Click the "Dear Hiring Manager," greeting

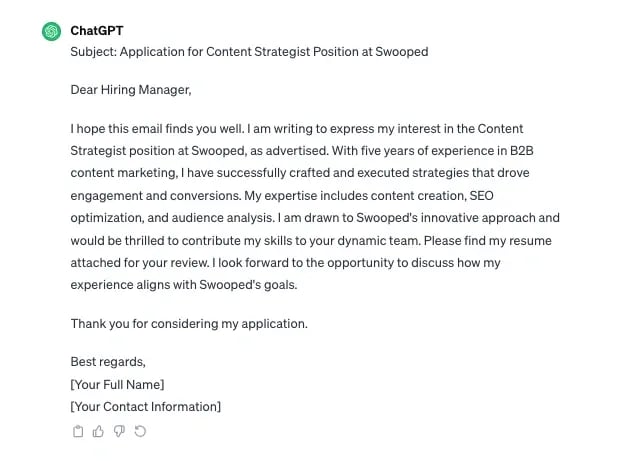(130, 90)
